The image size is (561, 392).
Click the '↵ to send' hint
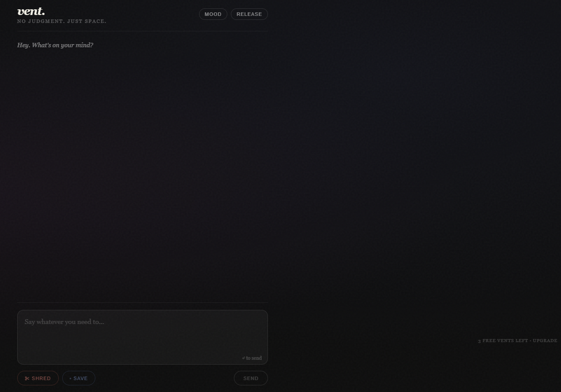coord(252,358)
